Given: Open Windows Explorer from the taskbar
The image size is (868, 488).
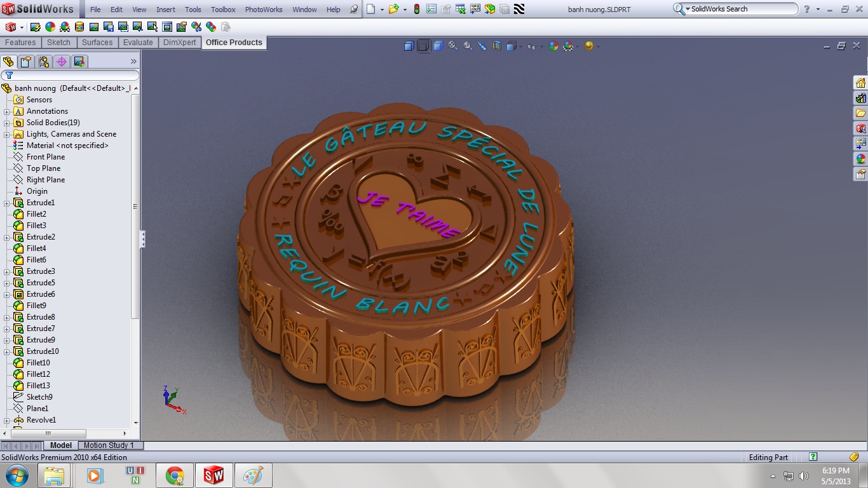Looking at the screenshot, I should (x=54, y=475).
